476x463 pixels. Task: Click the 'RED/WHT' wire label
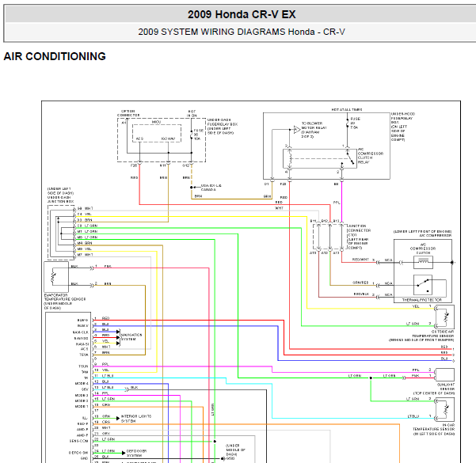click(360, 260)
